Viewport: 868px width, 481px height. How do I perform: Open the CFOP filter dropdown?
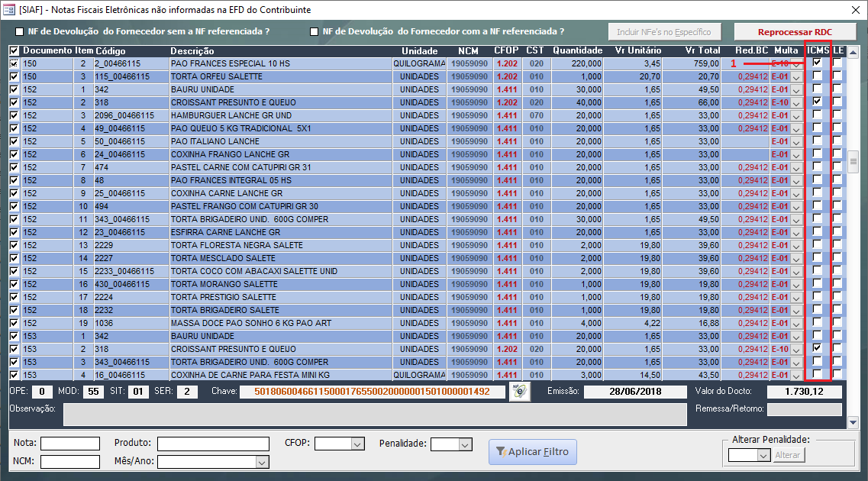357,444
